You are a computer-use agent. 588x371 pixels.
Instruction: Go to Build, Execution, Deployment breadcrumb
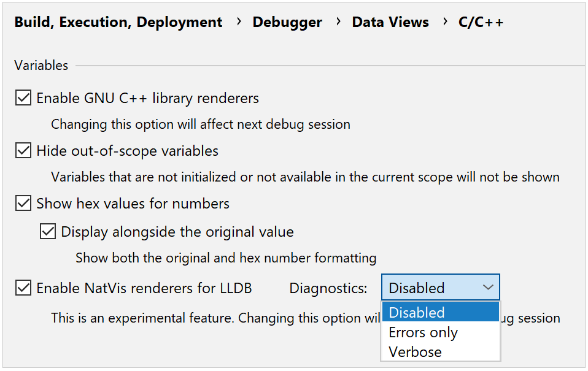[118, 22]
